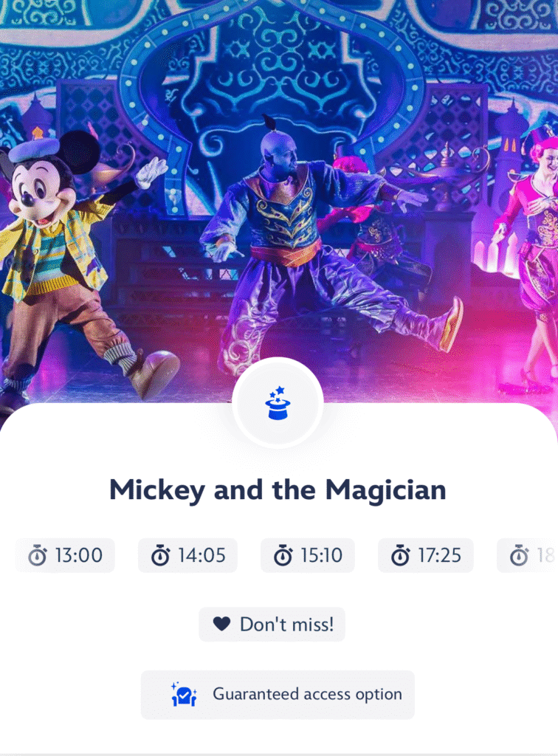Click the partially hidden fifth showtime stopwatch
558x756 pixels.
point(519,555)
